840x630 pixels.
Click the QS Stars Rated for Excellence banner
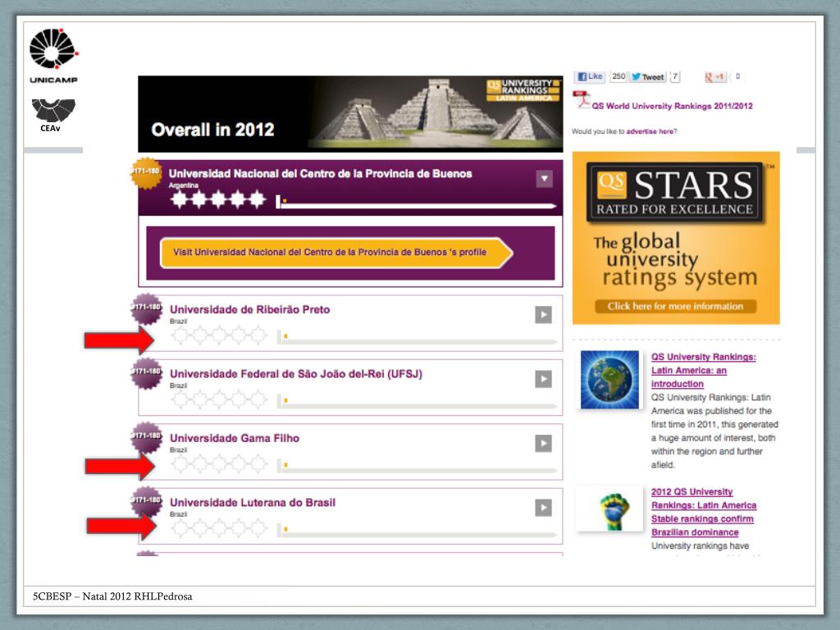click(676, 238)
